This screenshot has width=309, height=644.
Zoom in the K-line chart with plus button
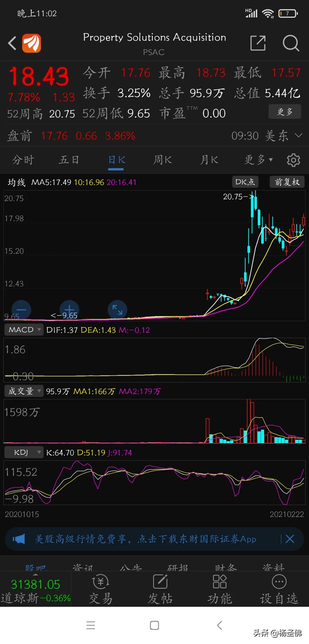point(69,310)
